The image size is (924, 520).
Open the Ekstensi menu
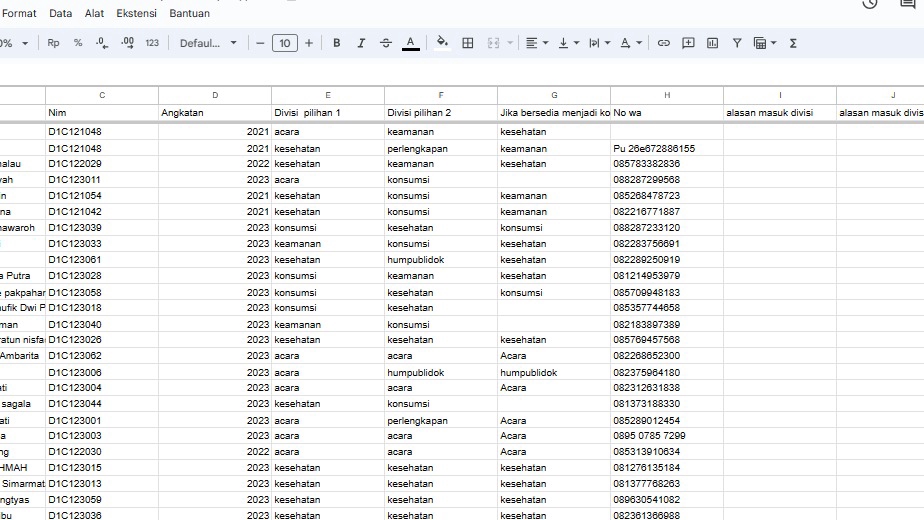tap(136, 13)
